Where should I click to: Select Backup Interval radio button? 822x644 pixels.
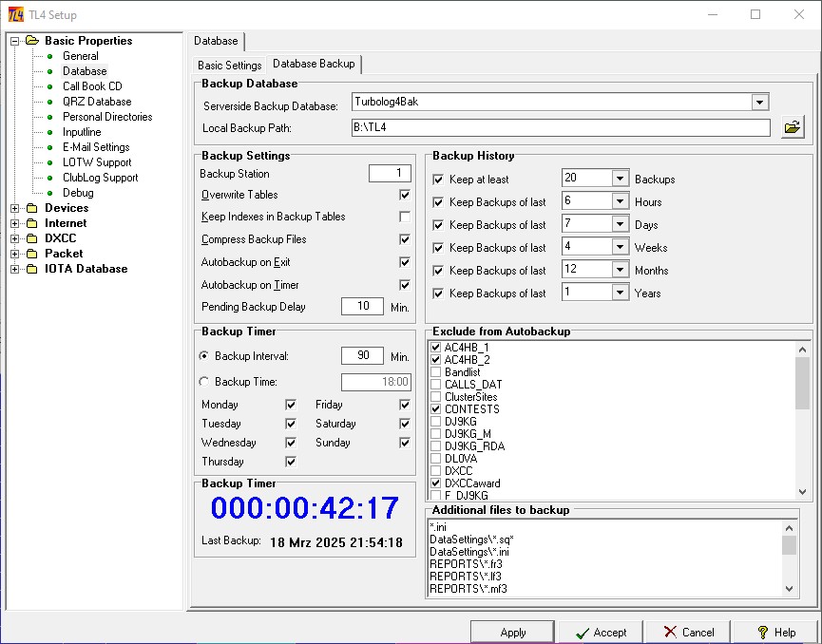[x=204, y=356]
